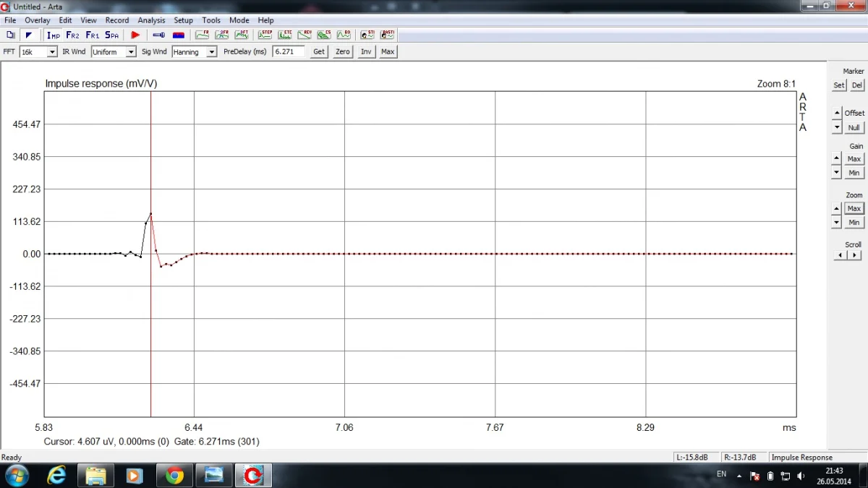Viewport: 868px width, 488px height.
Task: Open the Tools menu
Action: tap(212, 20)
